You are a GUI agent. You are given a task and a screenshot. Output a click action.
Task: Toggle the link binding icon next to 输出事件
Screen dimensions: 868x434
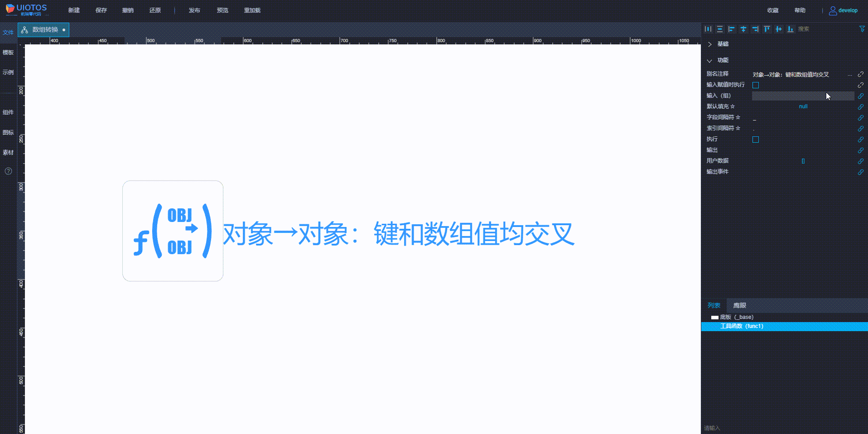pos(861,172)
